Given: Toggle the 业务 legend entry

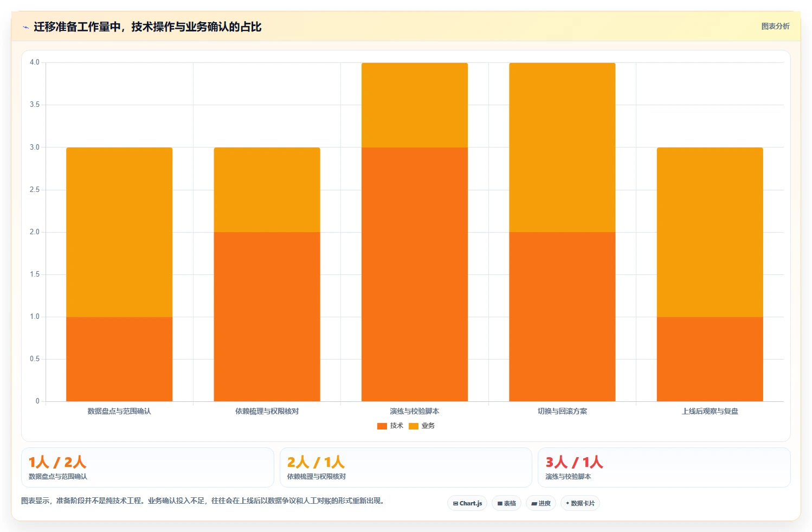Looking at the screenshot, I should (x=422, y=426).
